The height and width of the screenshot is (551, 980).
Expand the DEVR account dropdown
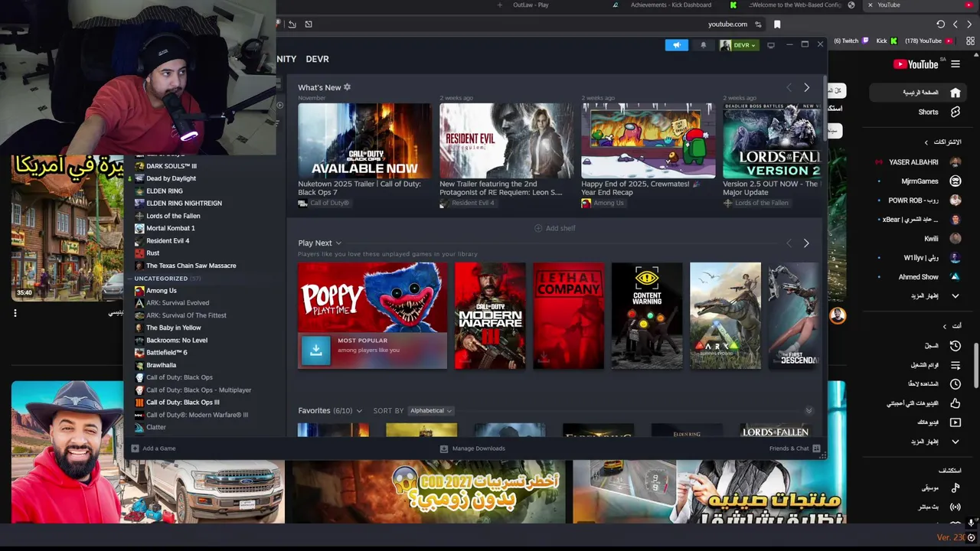coord(739,45)
